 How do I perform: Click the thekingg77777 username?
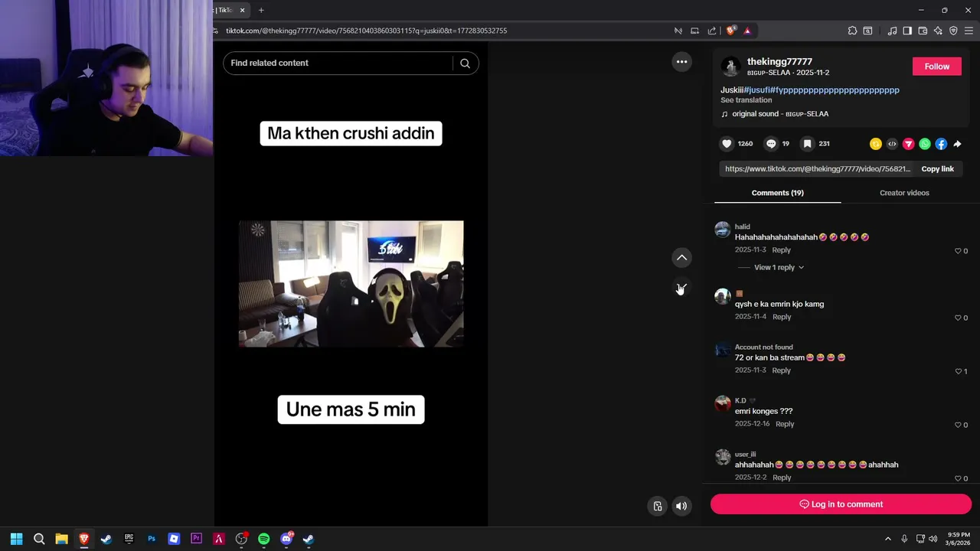click(x=779, y=61)
